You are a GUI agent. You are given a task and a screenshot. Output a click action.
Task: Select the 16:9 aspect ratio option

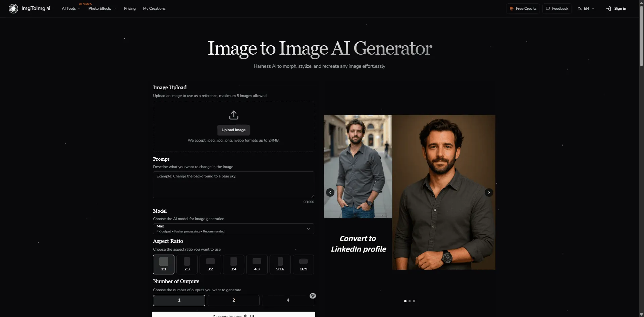click(303, 264)
